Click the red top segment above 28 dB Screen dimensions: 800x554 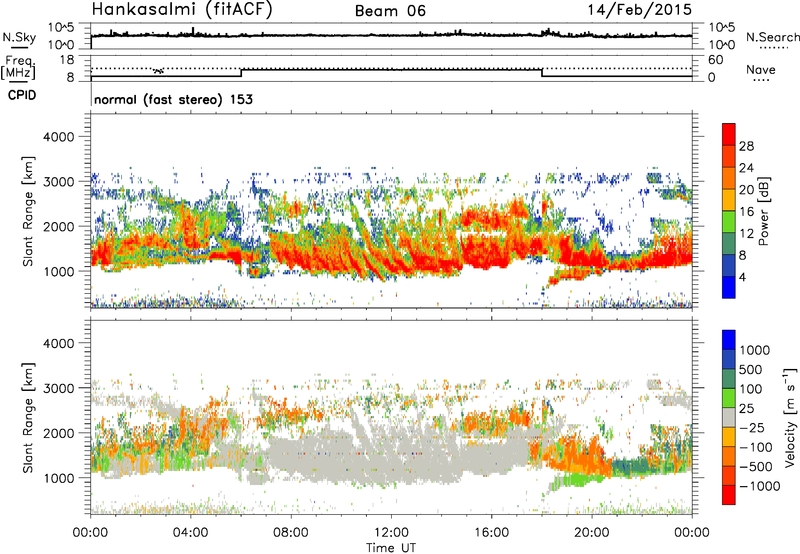[x=729, y=134]
